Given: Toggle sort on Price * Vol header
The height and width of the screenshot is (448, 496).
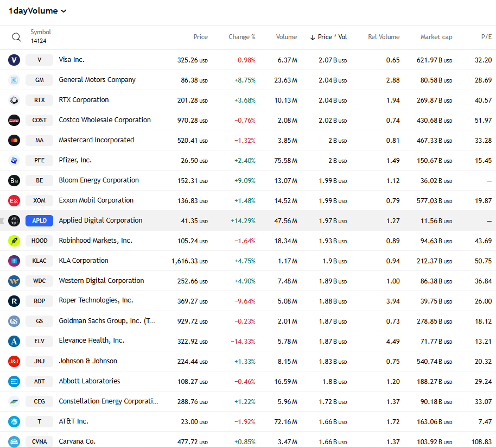Looking at the screenshot, I should (x=329, y=37).
